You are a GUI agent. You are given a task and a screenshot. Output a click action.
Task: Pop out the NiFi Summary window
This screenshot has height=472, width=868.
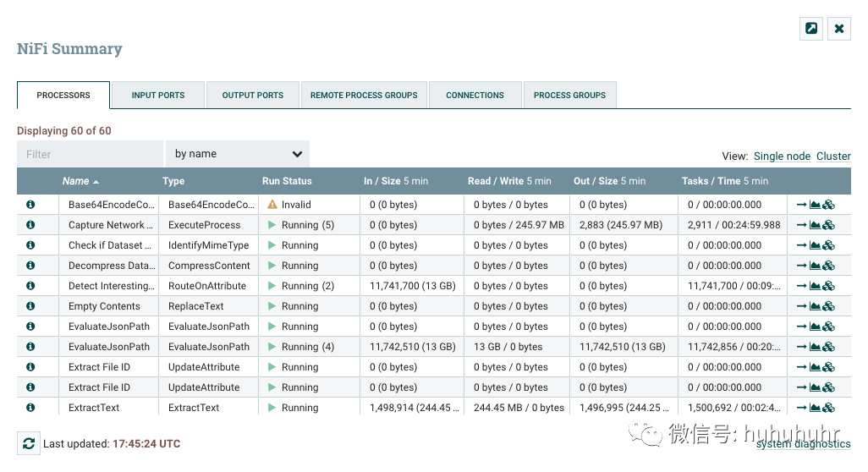(811, 28)
